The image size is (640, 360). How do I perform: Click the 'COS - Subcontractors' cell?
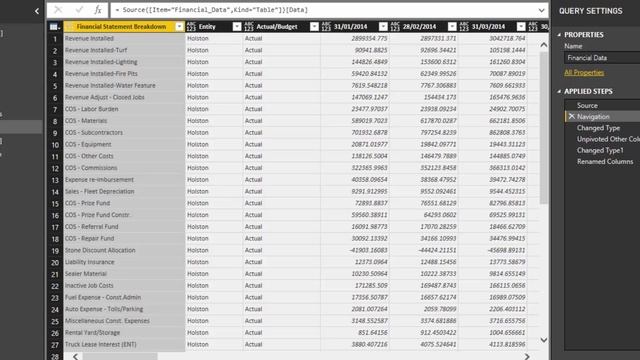click(x=124, y=133)
